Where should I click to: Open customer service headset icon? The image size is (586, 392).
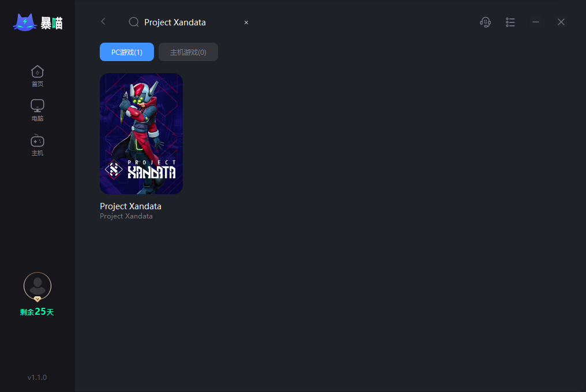[x=485, y=22]
